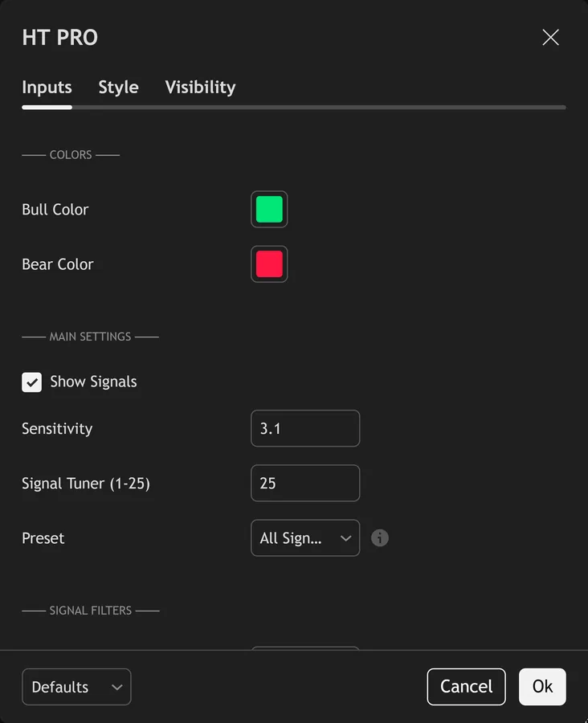Click the Bear Color label
The image size is (588, 723).
pos(58,264)
